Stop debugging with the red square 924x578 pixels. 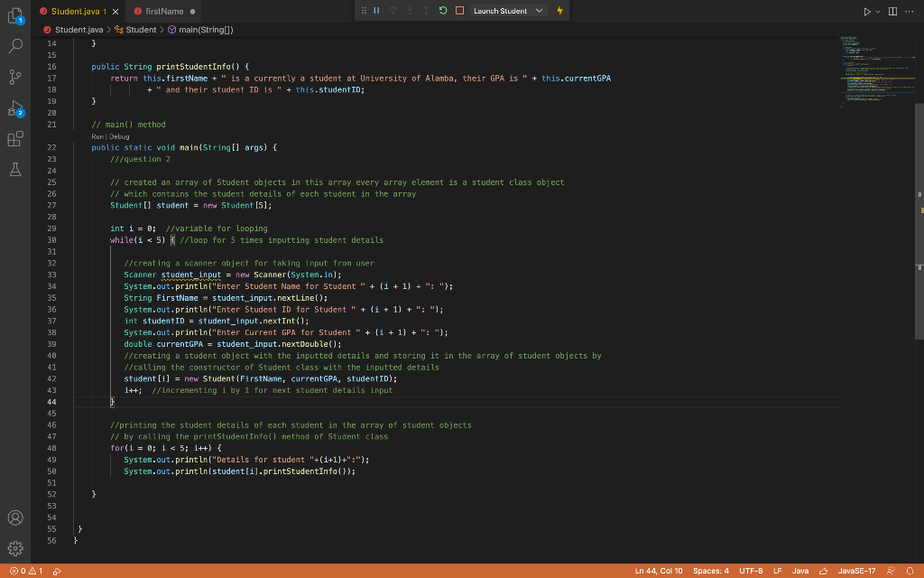pyautogui.click(x=459, y=11)
